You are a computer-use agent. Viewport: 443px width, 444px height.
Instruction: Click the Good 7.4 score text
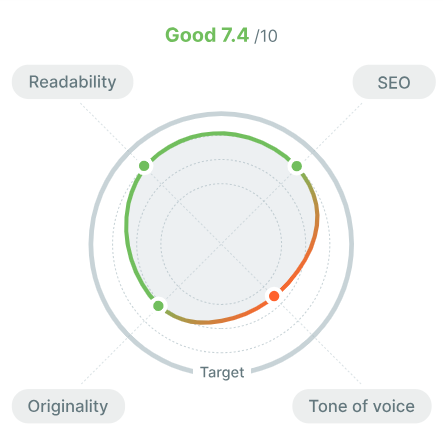207,35
